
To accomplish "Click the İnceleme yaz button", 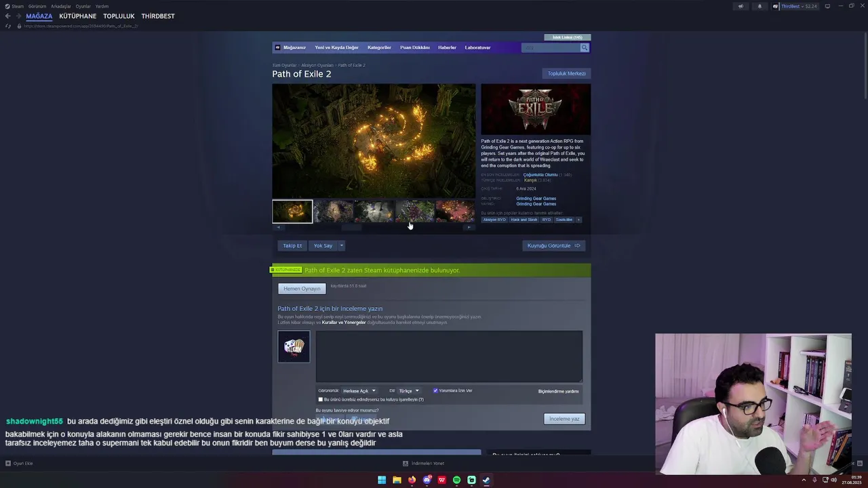I will [564, 419].
